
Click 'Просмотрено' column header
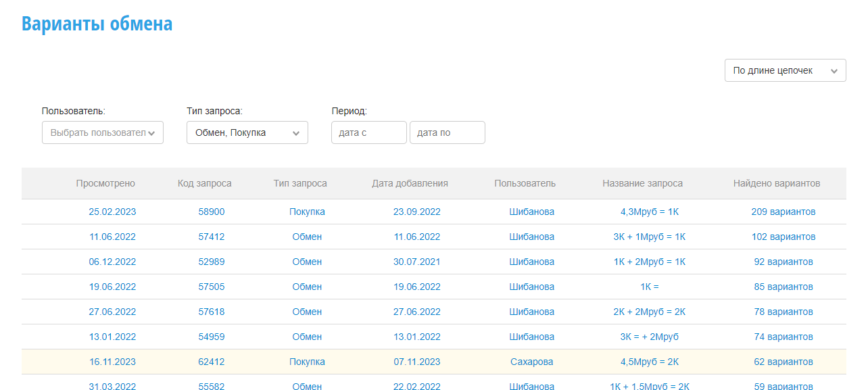[x=105, y=183]
